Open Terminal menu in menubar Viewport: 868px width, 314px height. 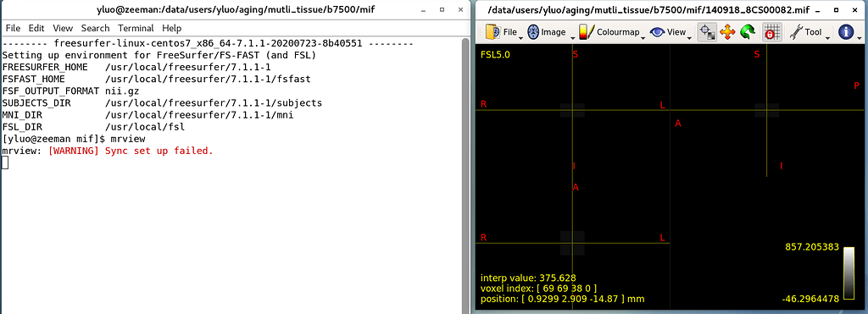pyautogui.click(x=136, y=28)
